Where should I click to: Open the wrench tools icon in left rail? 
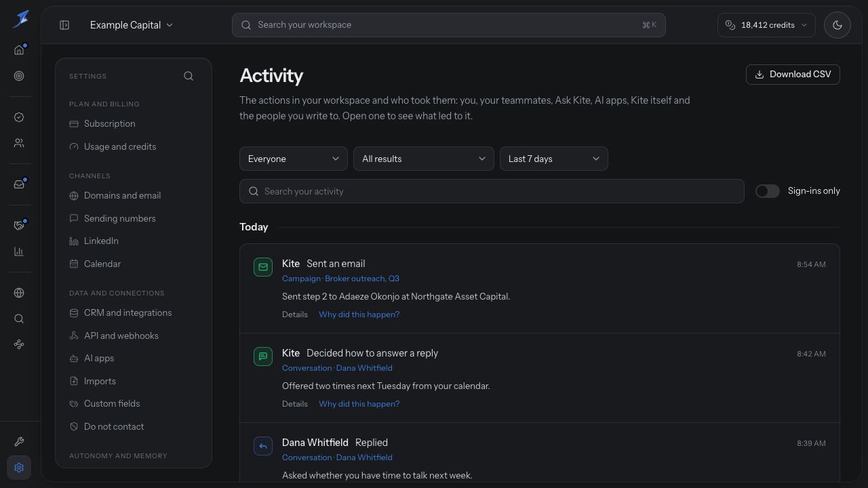(x=19, y=442)
